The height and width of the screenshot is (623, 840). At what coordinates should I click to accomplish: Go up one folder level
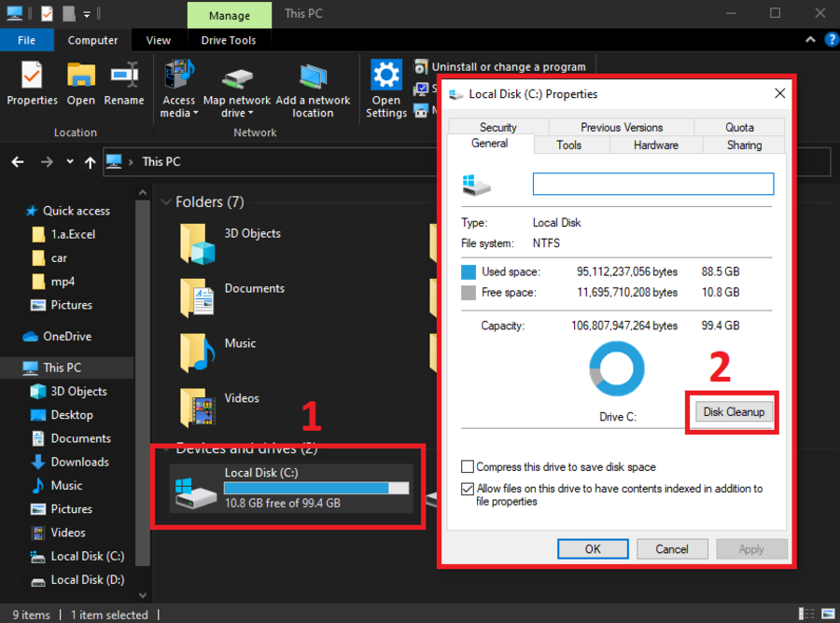pyautogui.click(x=90, y=162)
